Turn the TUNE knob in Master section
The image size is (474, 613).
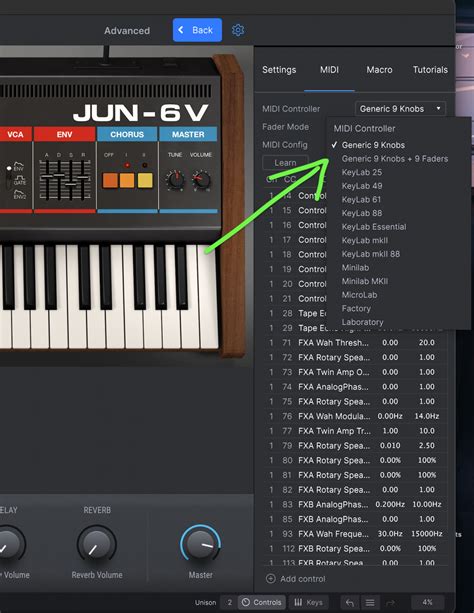pyautogui.click(x=175, y=180)
